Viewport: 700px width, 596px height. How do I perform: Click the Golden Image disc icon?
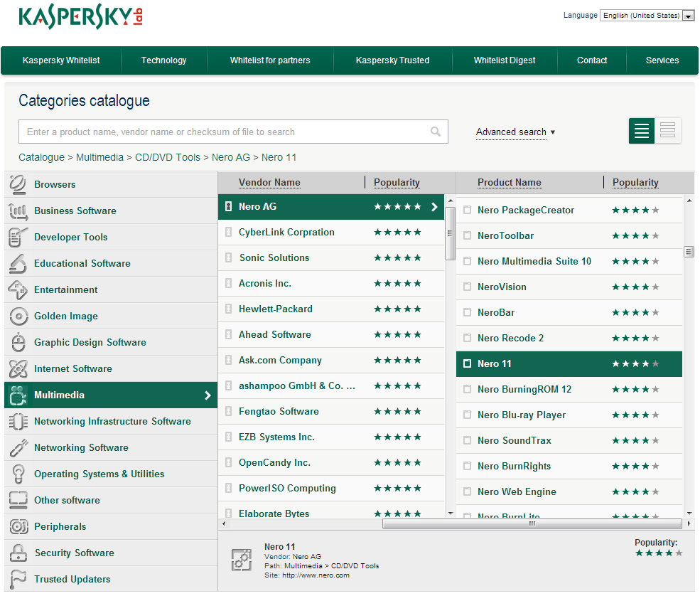pyautogui.click(x=18, y=316)
